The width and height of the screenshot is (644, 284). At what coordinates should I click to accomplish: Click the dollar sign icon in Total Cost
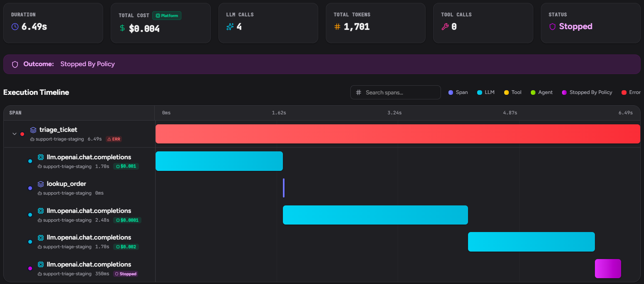(x=122, y=28)
